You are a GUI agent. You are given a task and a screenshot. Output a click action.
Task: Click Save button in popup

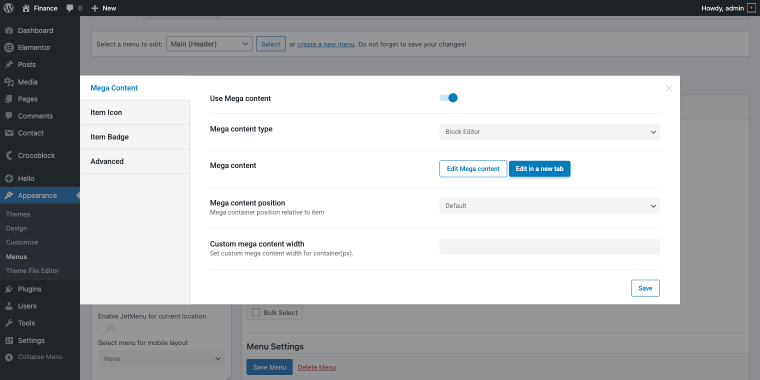[x=645, y=288]
